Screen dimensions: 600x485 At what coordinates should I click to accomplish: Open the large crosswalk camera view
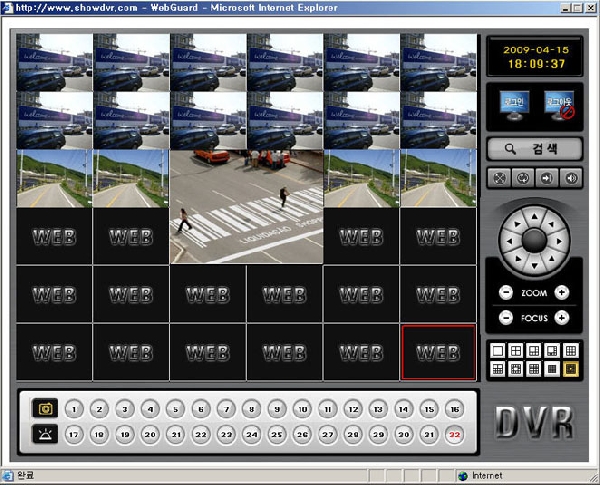click(246, 207)
